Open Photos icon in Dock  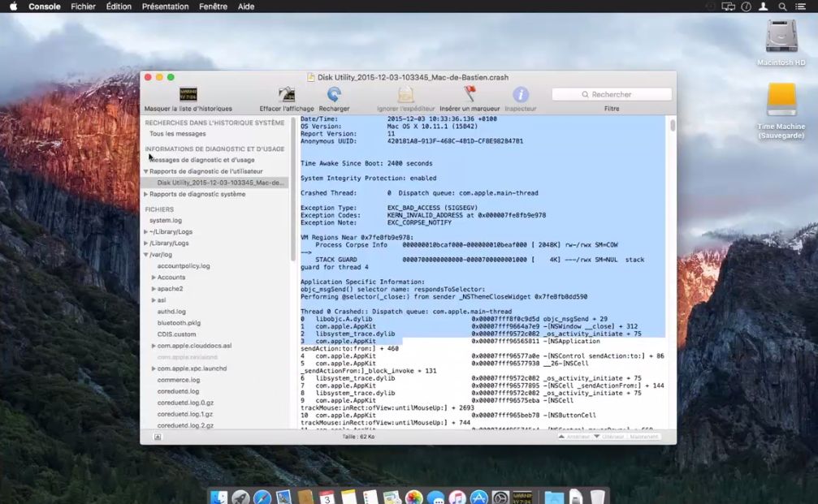coord(413,498)
